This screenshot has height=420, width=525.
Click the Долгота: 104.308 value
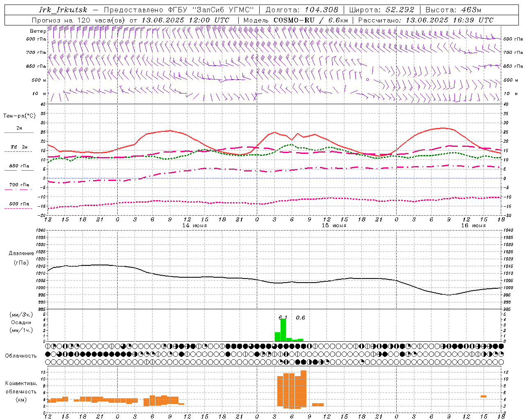[302, 10]
